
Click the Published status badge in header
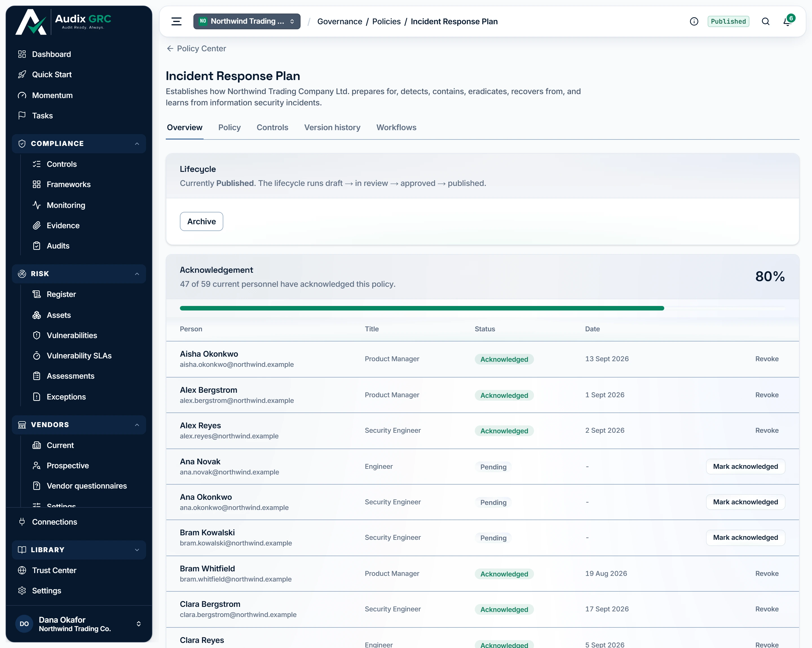[x=728, y=21]
